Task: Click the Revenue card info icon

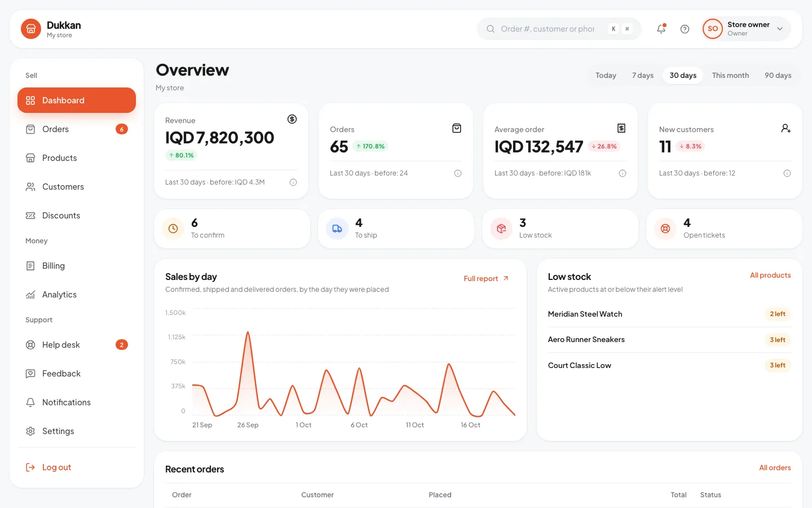Action: 293,182
